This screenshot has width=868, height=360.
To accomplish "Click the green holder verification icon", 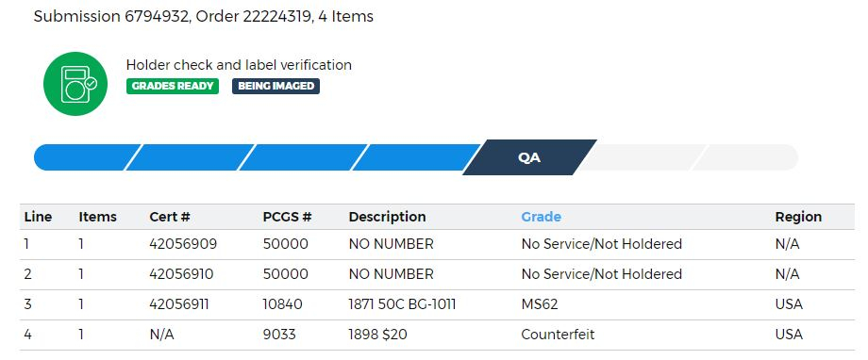I will pos(75,84).
